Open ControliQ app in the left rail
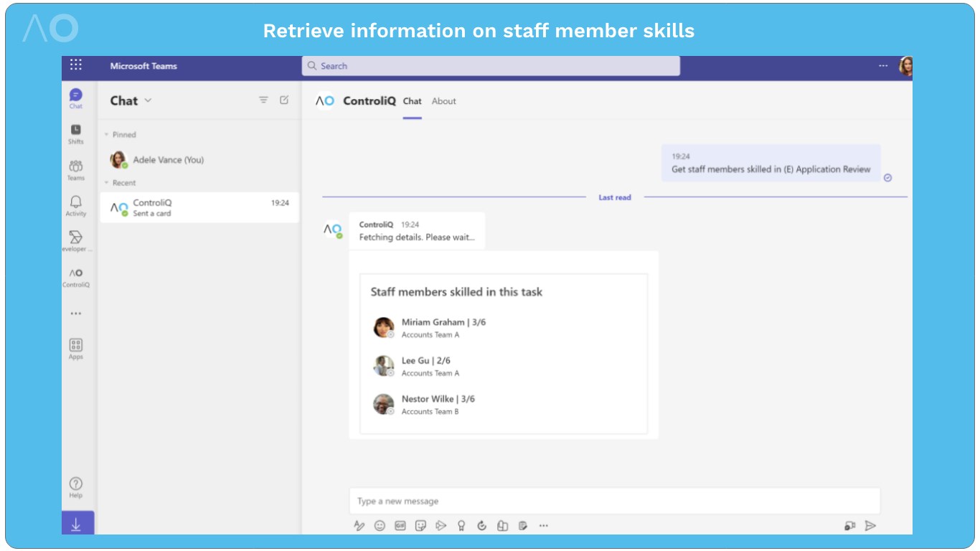The image size is (980, 551). [76, 278]
